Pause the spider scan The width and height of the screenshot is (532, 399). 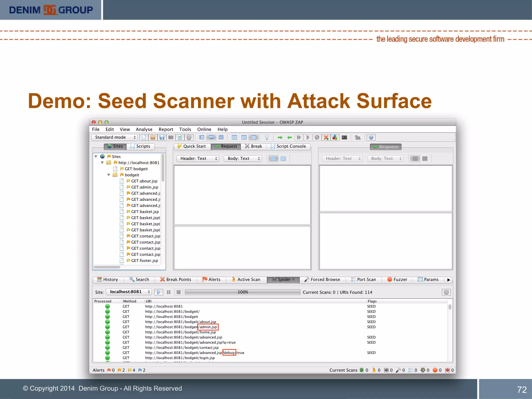coord(169,292)
